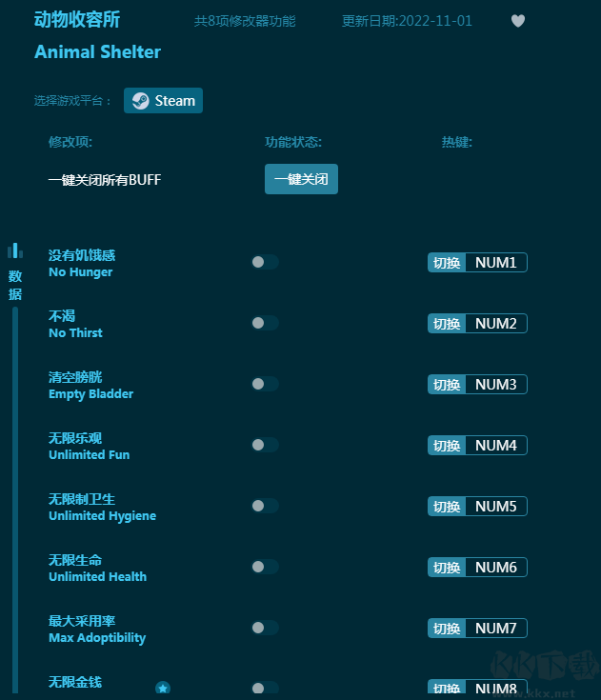Turn on Empty Bladder switch
This screenshot has width=601, height=700.
pyautogui.click(x=265, y=384)
